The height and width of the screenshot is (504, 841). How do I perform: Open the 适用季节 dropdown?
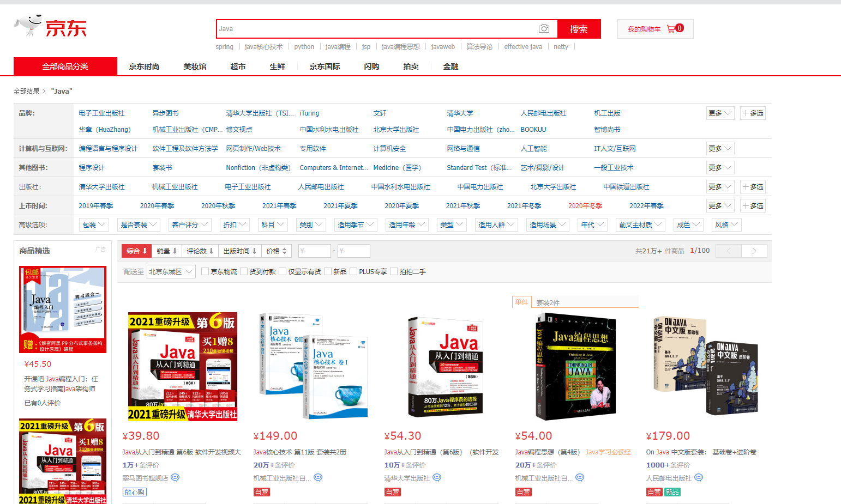tap(356, 224)
